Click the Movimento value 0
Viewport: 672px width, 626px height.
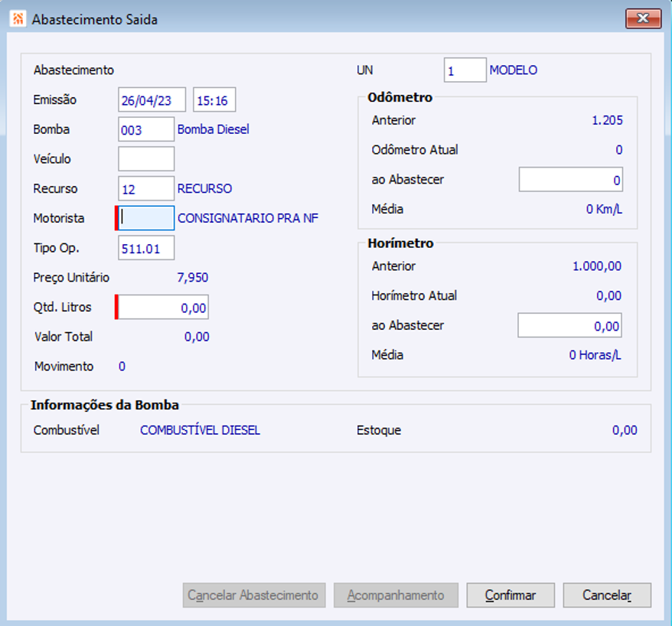(122, 367)
